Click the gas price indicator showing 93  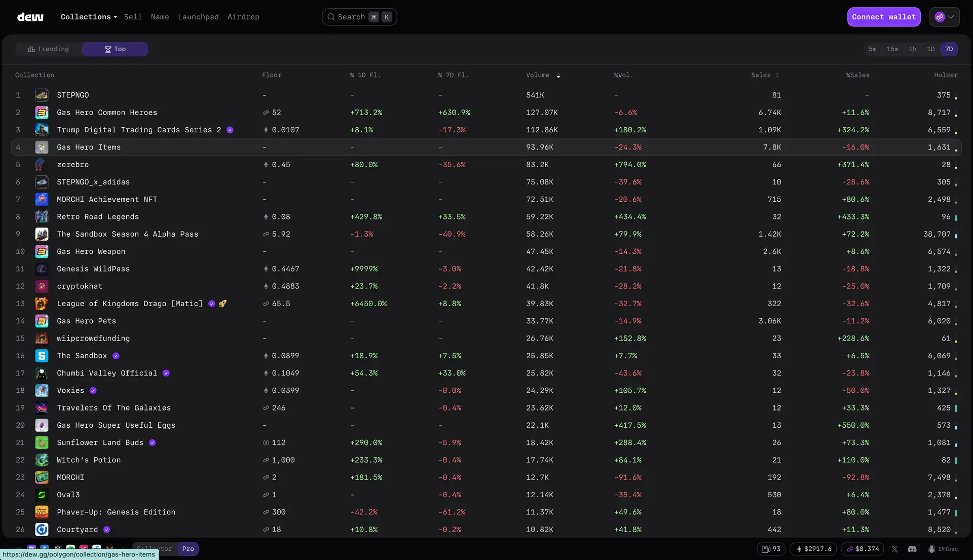click(x=771, y=549)
